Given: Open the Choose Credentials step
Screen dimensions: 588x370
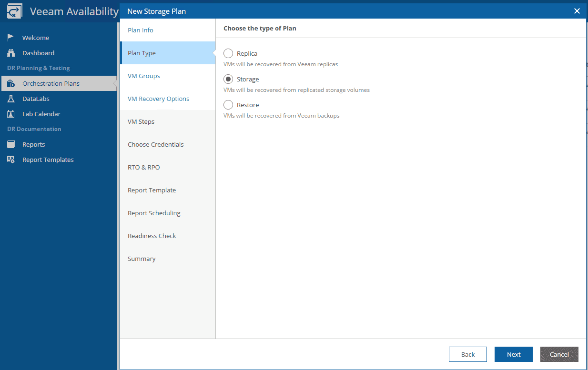Looking at the screenshot, I should pyautogui.click(x=168, y=144).
